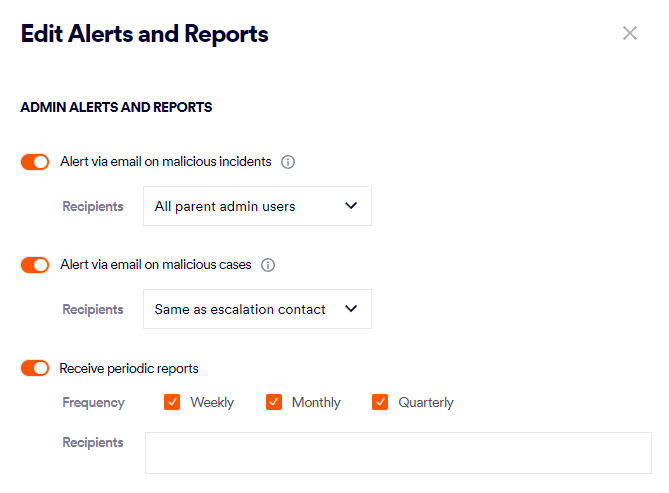Click the "Monthly" label text

click(316, 402)
